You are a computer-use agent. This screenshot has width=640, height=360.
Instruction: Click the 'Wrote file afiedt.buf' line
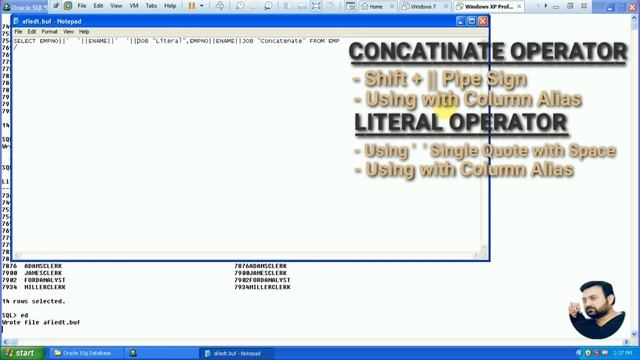point(41,322)
